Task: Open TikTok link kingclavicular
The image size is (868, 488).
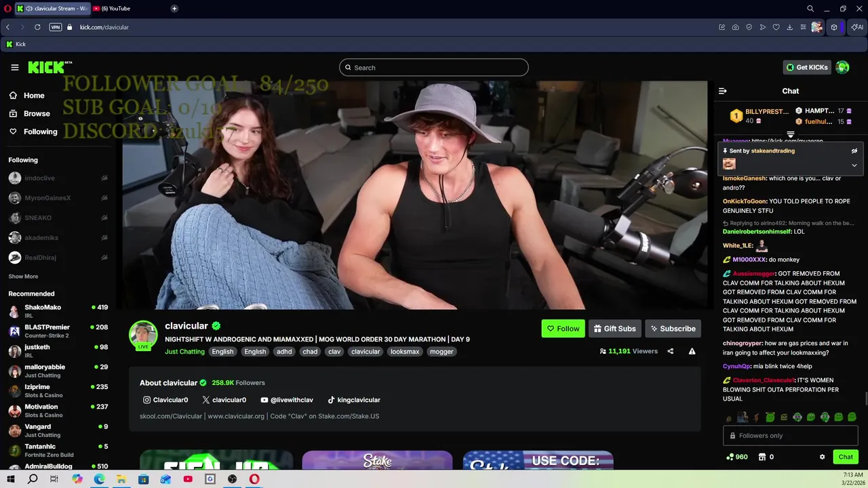Action: [x=354, y=400]
